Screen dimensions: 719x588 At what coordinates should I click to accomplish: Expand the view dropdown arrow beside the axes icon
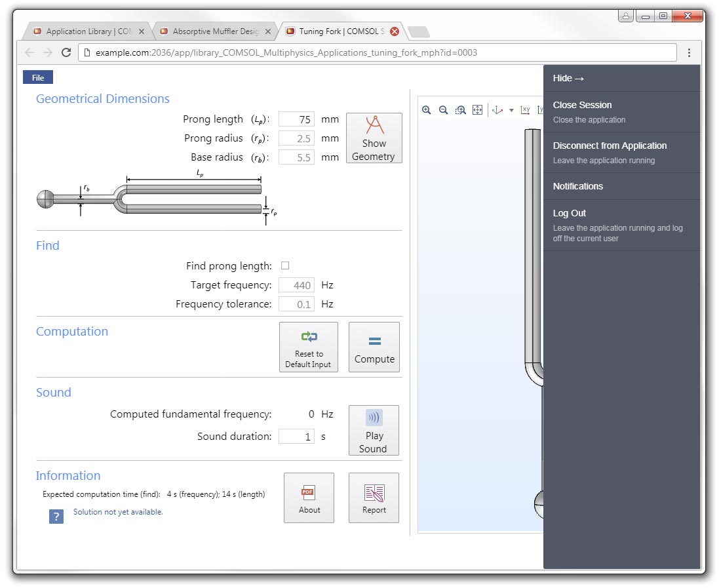[511, 111]
